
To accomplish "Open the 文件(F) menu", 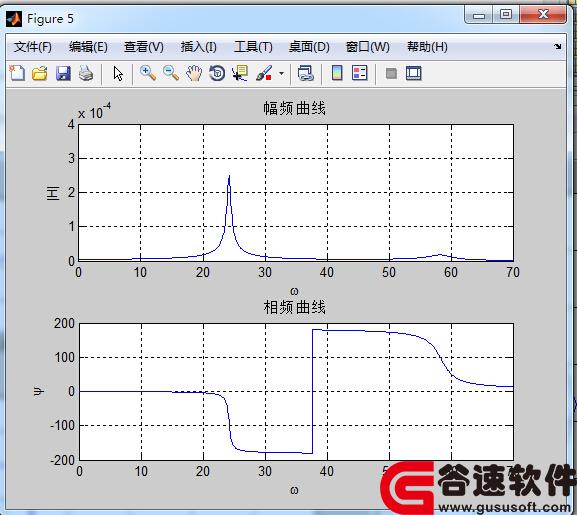I will (33, 47).
